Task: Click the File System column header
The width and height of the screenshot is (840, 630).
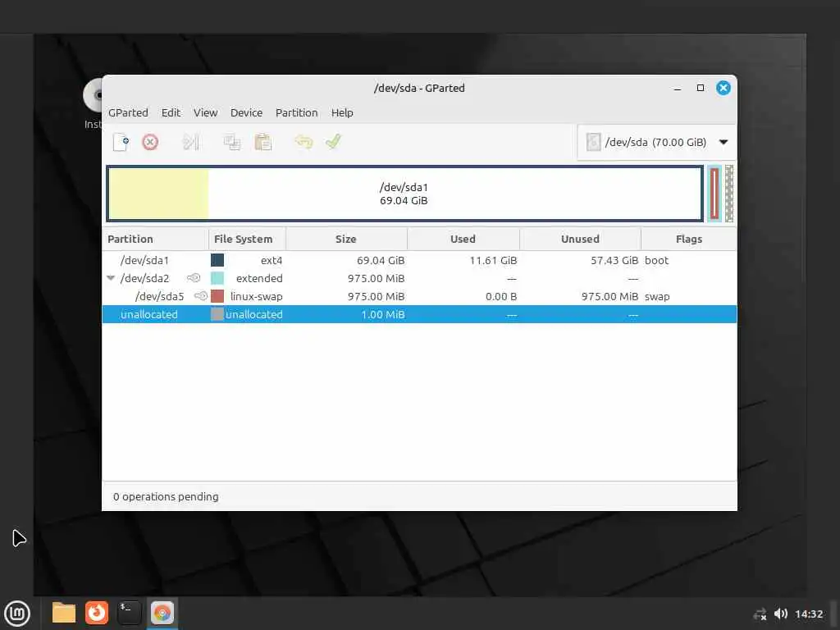Action: coord(247,239)
